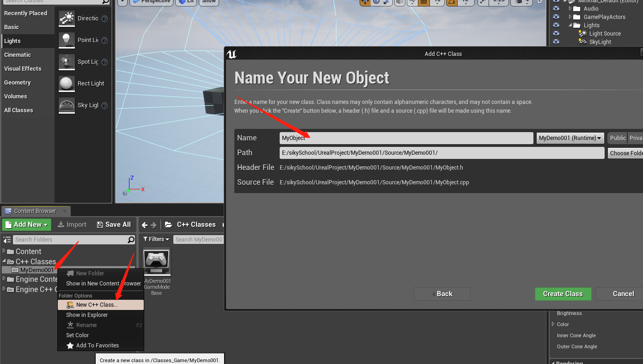
Task: Toggle the viewport rotation snap angle icon
Action: [x=452, y=2]
